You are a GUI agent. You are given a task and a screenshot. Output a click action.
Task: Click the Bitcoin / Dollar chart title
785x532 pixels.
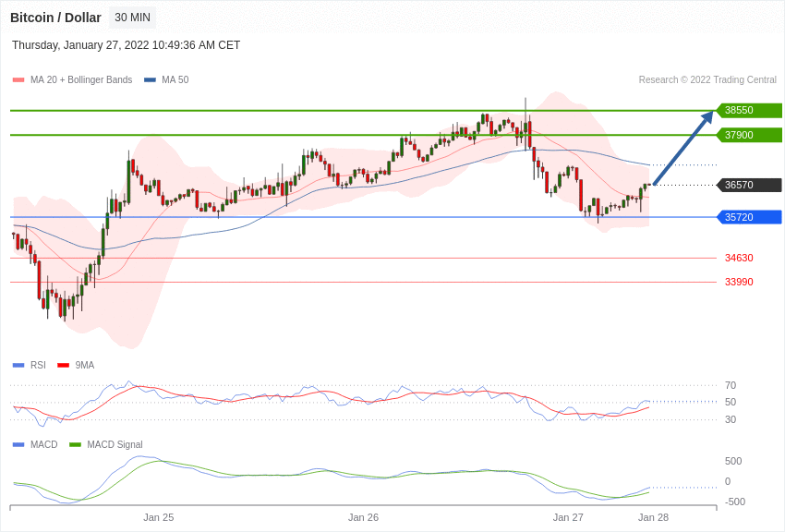(x=55, y=18)
